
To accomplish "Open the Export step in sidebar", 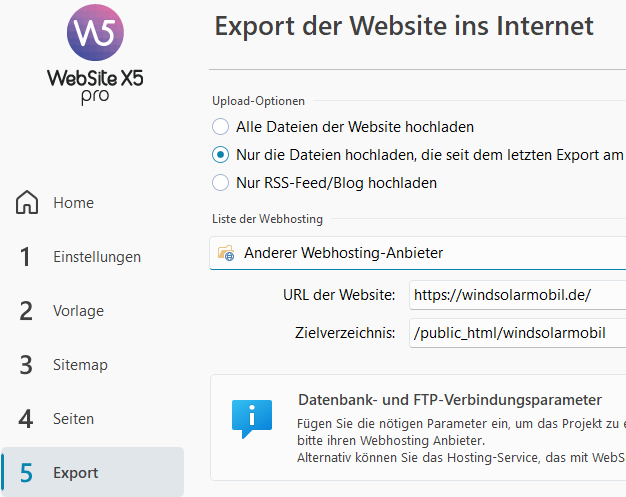I will coord(93,472).
